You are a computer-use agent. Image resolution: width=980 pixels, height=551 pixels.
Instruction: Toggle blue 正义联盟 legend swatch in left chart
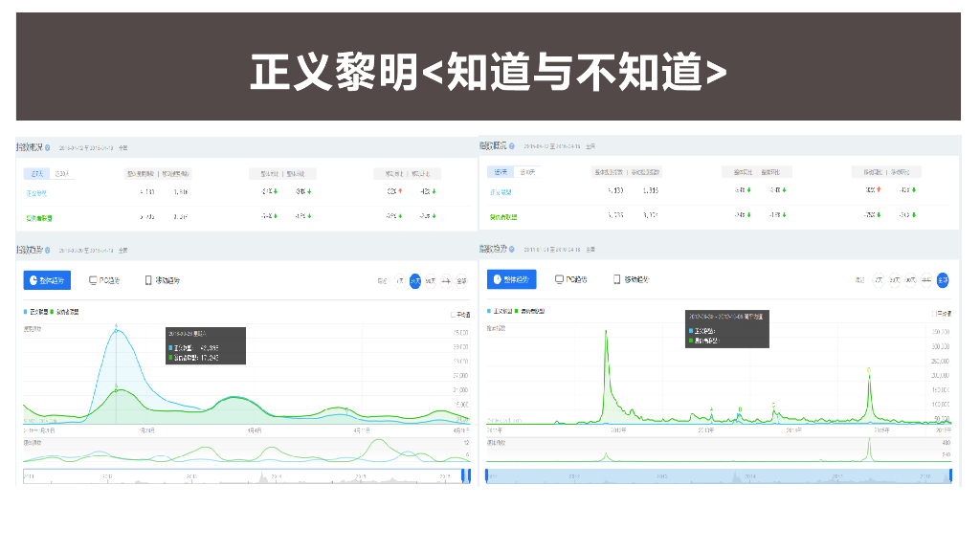[x=26, y=311]
